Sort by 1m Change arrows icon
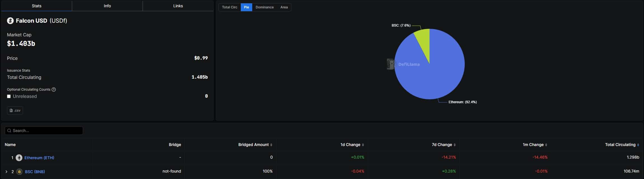 tap(546, 145)
